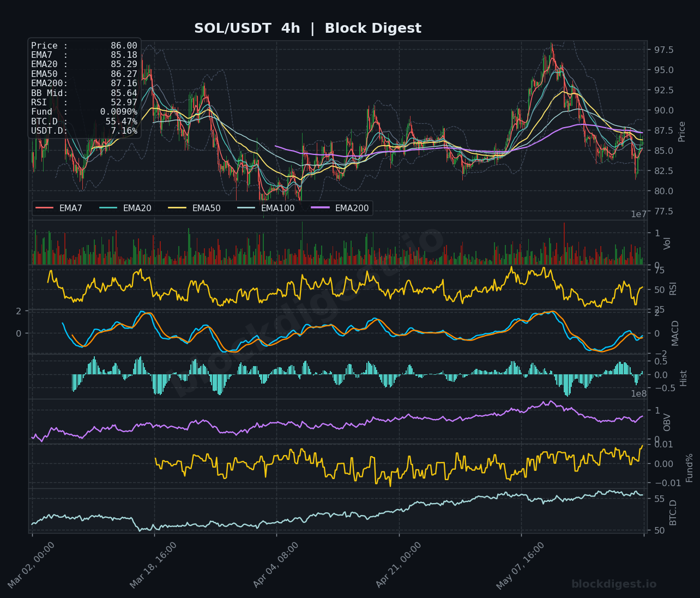Click the 0.01 tick on the Fund% axis
Screen dimensions: 700x598
pos(663,445)
